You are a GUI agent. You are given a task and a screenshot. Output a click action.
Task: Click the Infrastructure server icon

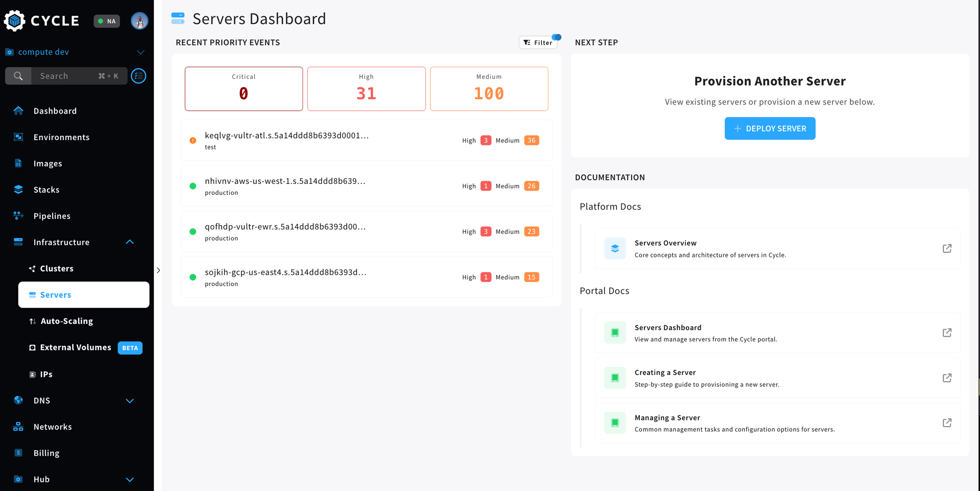point(18,242)
